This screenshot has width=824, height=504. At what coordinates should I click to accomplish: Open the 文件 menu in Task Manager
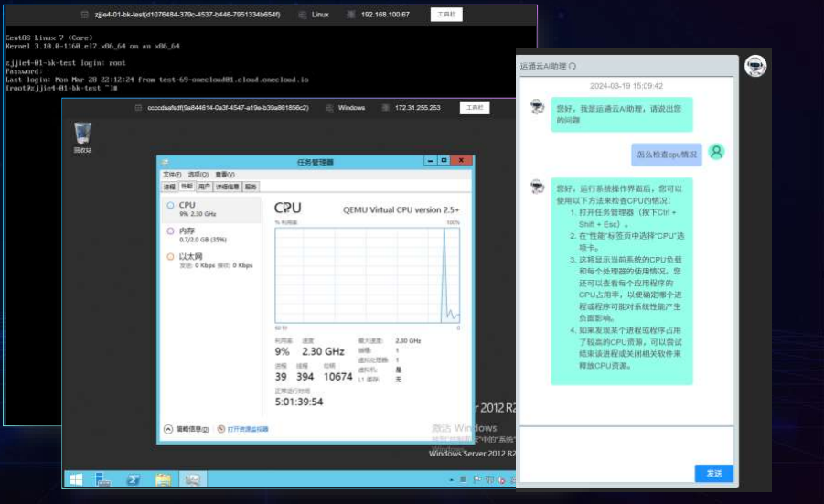click(x=172, y=175)
